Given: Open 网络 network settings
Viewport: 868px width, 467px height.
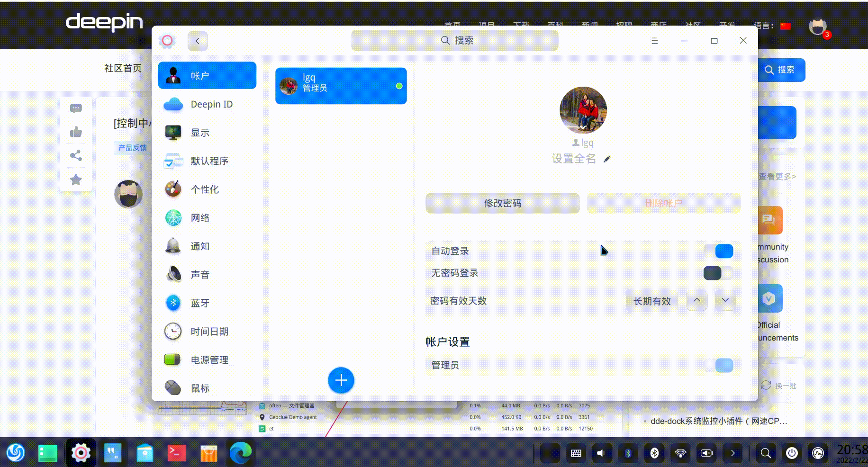Looking at the screenshot, I should point(200,218).
